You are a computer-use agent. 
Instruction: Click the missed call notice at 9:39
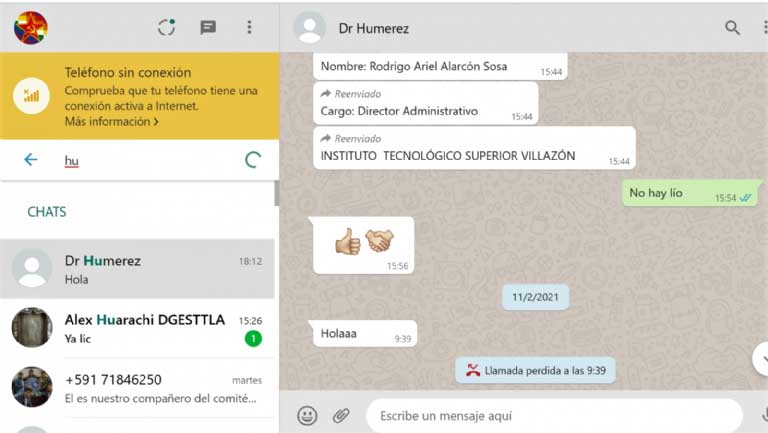[x=535, y=370]
